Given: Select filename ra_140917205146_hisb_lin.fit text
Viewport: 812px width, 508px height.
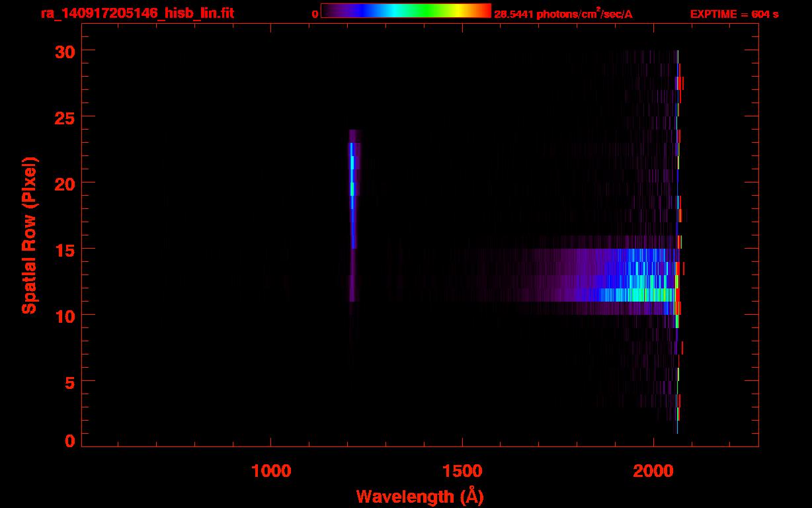Looking at the screenshot, I should [x=137, y=13].
